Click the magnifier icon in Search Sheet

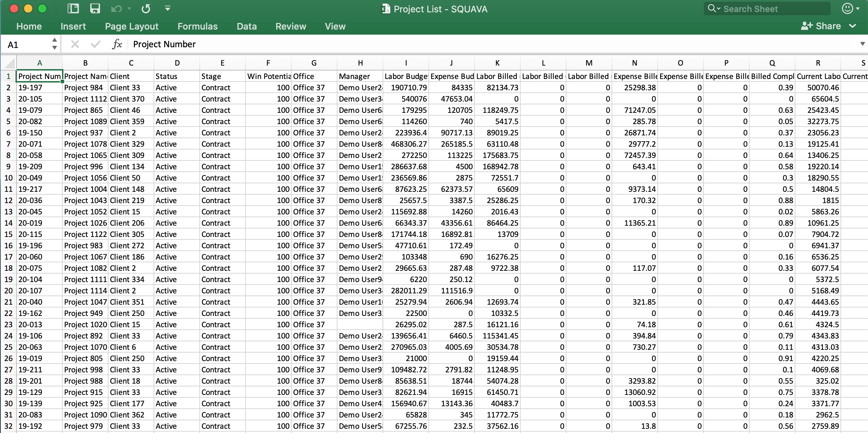711,8
